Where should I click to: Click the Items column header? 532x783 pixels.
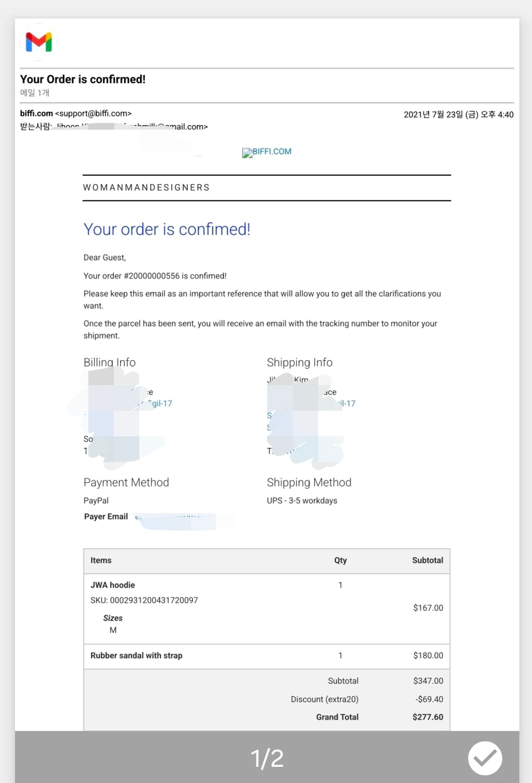pos(101,561)
